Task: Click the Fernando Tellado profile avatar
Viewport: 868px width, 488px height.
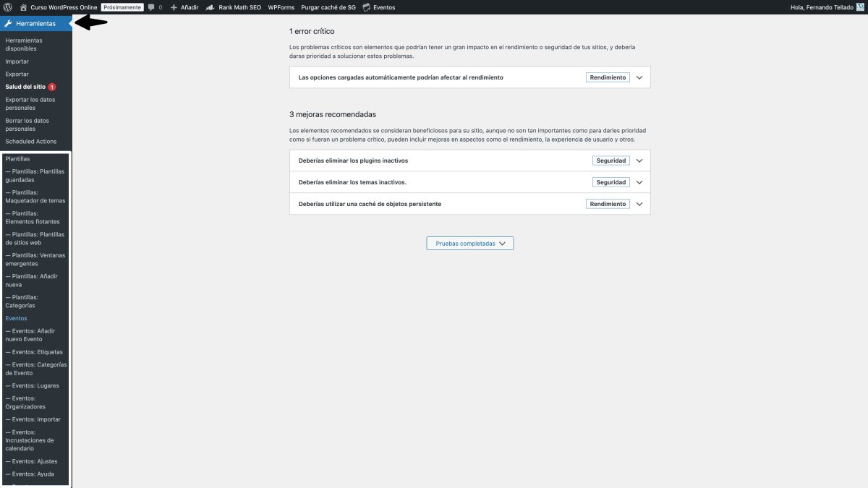Action: tap(861, 7)
